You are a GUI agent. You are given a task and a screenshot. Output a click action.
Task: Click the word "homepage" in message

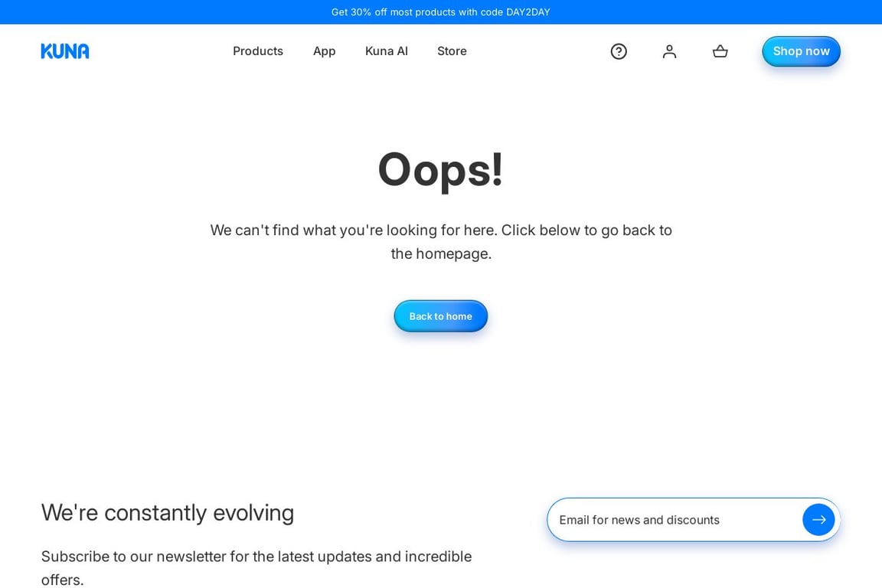click(453, 253)
